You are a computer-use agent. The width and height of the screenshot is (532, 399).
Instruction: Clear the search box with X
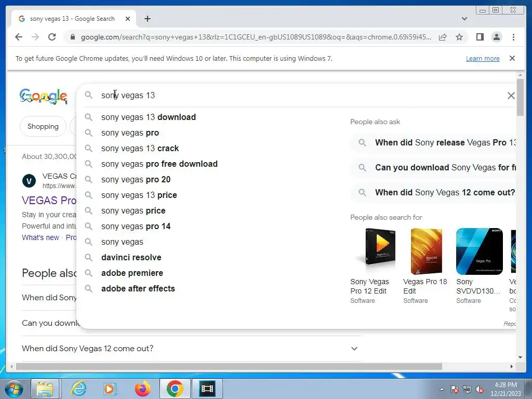pyautogui.click(x=511, y=96)
